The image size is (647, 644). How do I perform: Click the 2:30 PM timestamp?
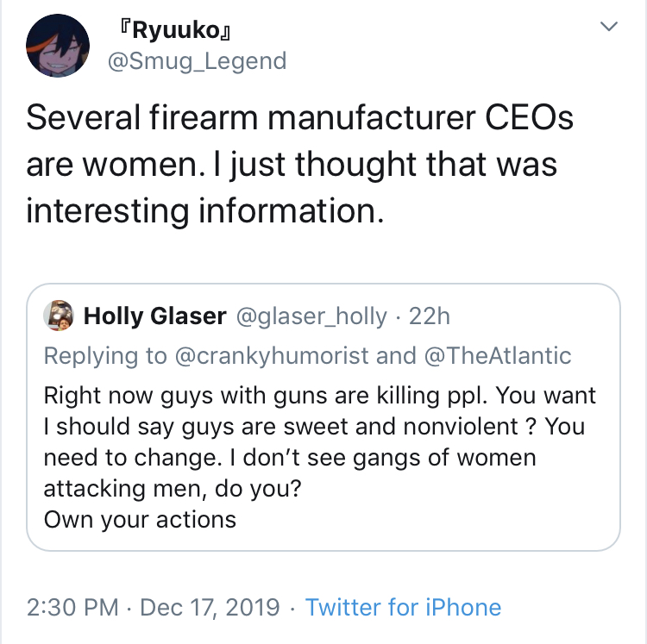tap(72, 607)
